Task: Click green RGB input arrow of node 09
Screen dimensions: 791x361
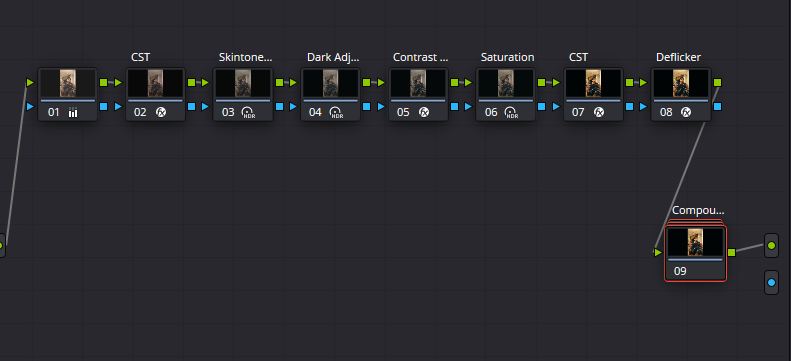Action: pos(658,252)
